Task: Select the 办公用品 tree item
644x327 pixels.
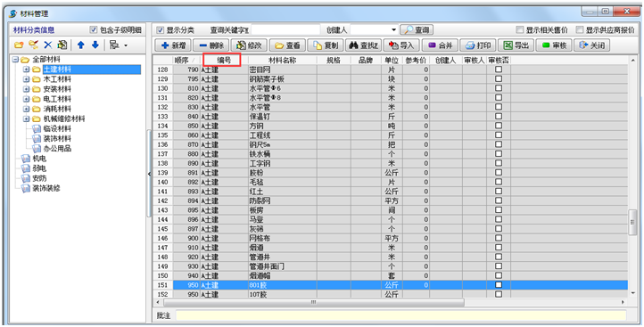Action: tap(57, 149)
